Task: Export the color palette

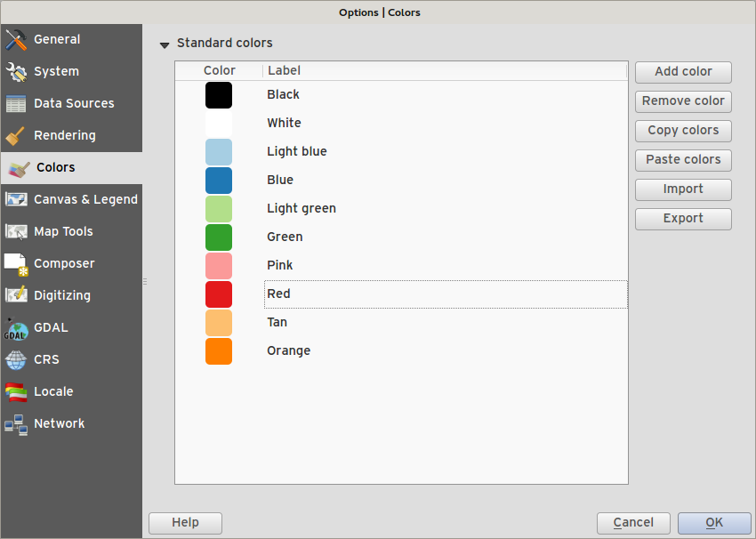Action: 683,219
